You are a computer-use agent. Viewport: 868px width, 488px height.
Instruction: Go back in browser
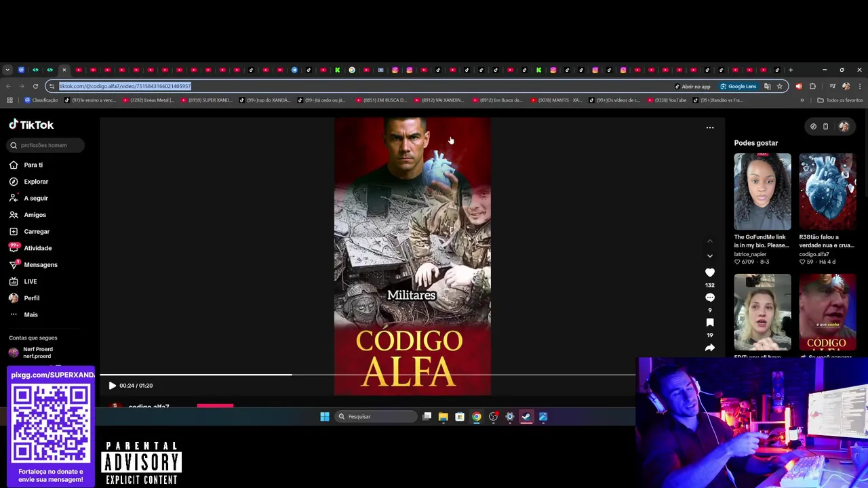pyautogui.click(x=8, y=86)
